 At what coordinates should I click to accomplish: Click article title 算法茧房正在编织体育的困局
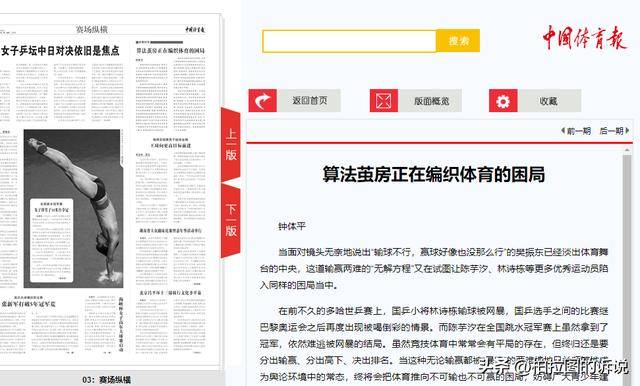tap(433, 174)
